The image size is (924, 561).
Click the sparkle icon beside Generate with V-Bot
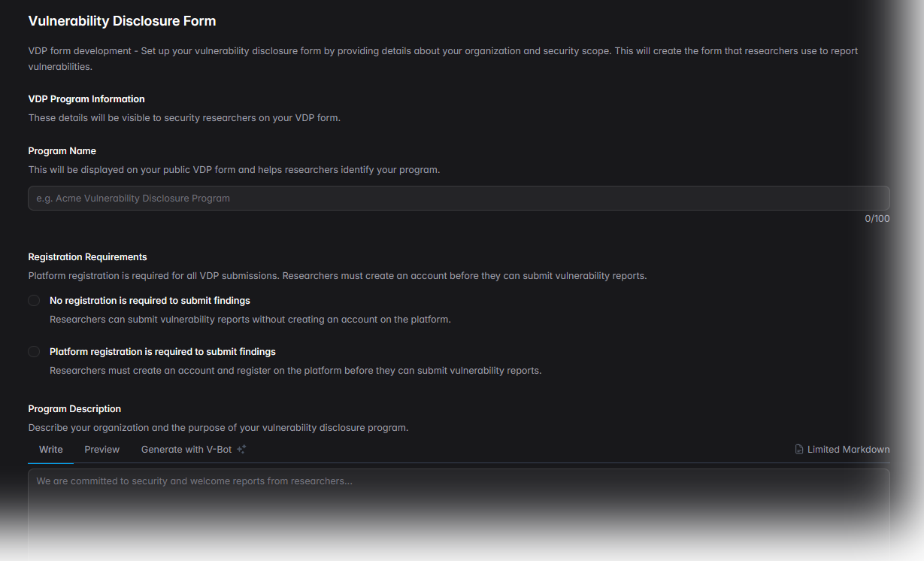click(x=241, y=450)
